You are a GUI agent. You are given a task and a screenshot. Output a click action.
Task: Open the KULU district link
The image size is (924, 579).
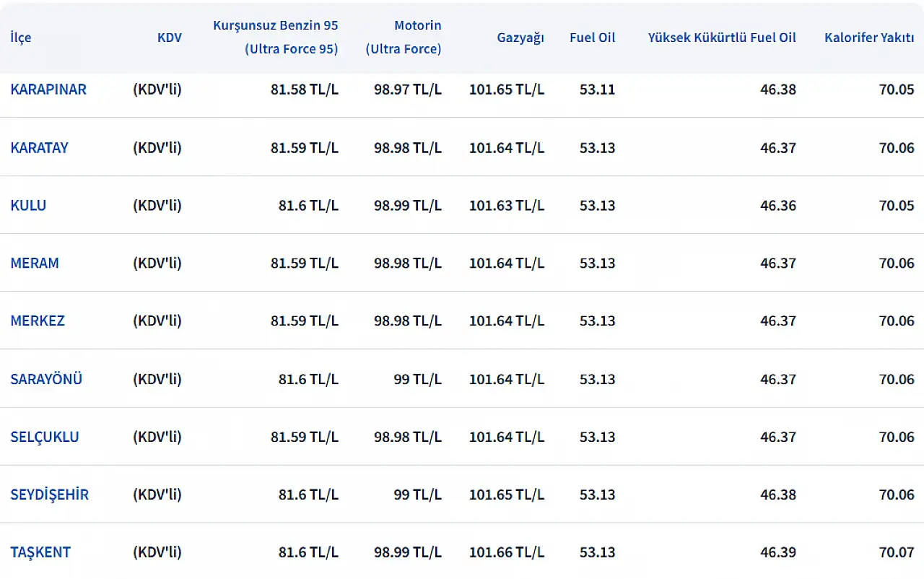click(x=28, y=205)
